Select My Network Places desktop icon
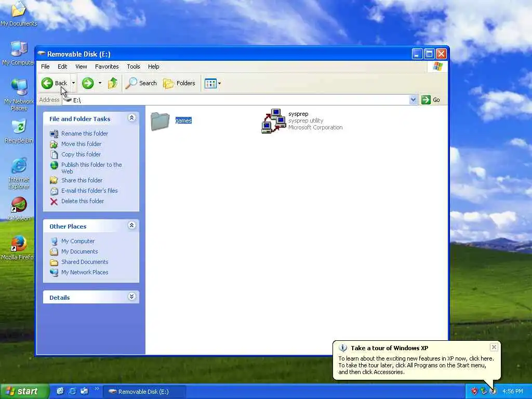This screenshot has width=532, height=399. click(19, 95)
